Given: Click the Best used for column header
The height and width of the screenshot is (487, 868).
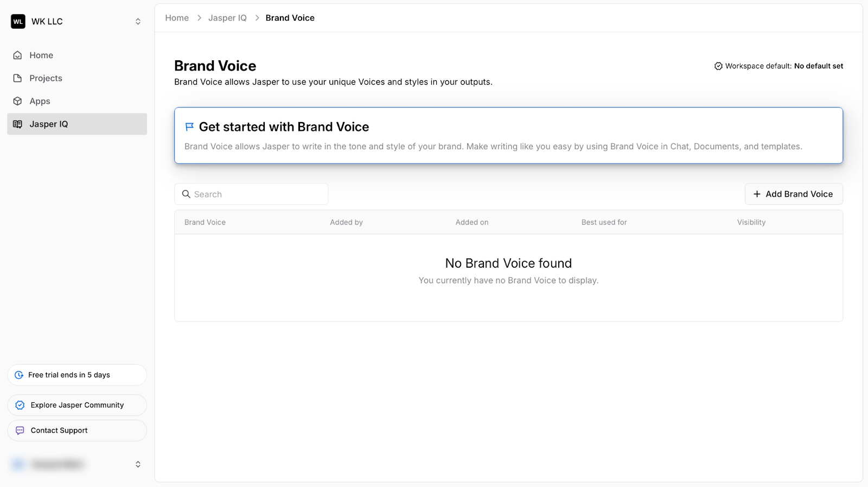Looking at the screenshot, I should pyautogui.click(x=604, y=223).
